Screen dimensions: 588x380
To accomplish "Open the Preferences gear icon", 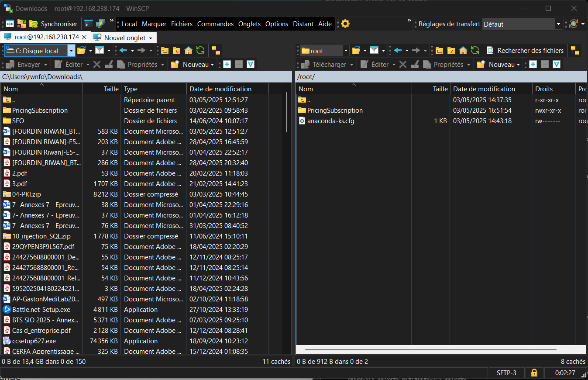I will [345, 24].
